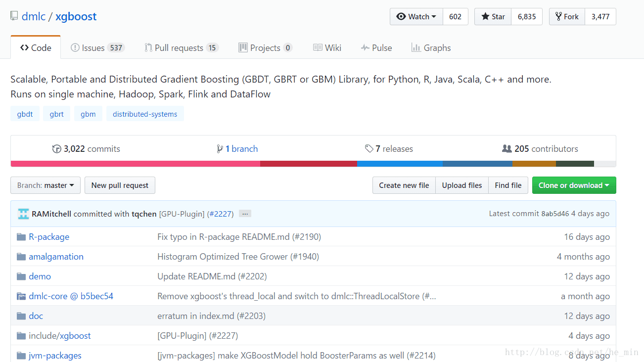Click the repository book icon beside dmlc
The image size is (644, 362).
[x=14, y=16]
